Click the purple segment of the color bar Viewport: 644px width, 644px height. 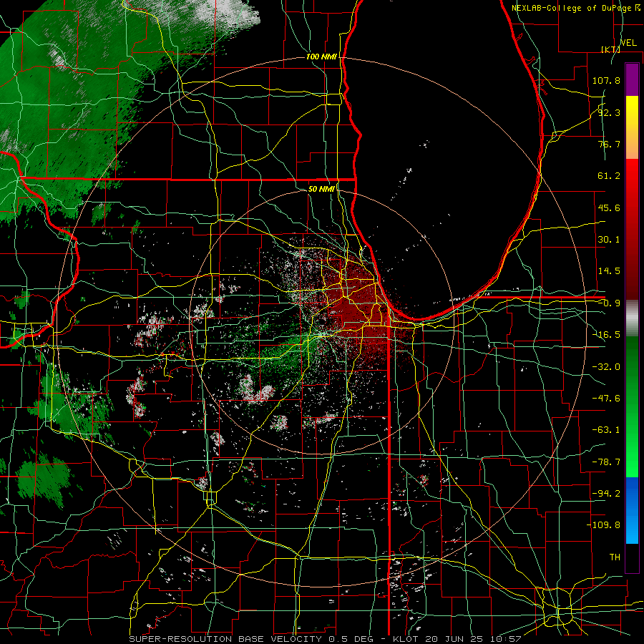tap(632, 79)
